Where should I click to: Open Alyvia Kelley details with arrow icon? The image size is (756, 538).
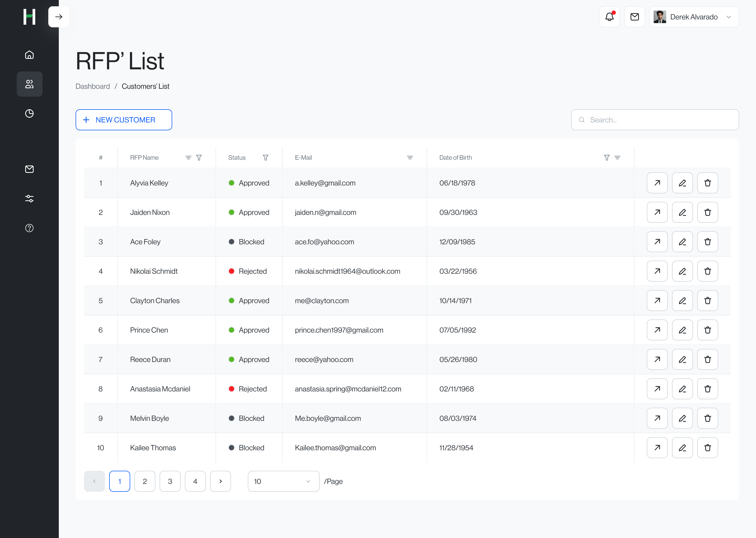(657, 183)
